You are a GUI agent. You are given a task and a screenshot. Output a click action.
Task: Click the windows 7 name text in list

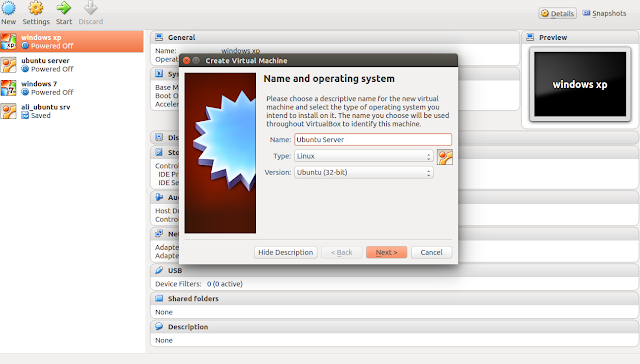pyautogui.click(x=39, y=84)
